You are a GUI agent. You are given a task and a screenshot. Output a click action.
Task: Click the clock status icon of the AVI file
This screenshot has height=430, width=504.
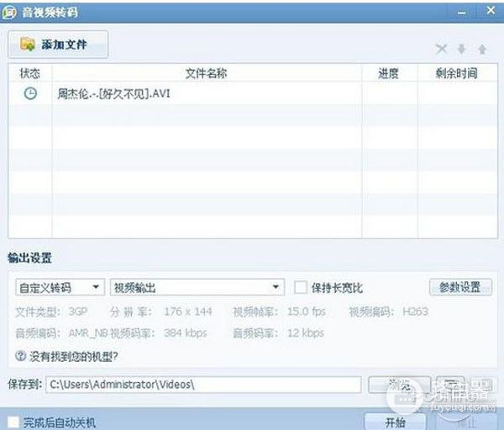tap(30, 93)
